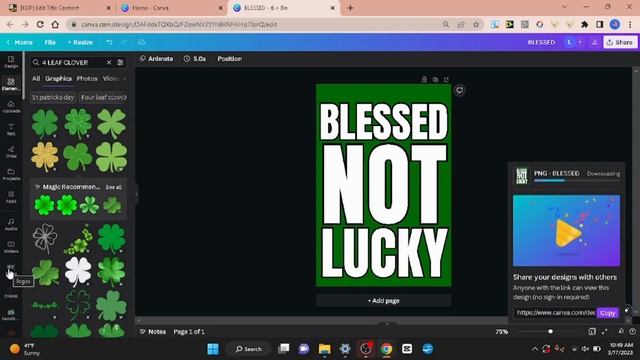Adjust the zoom slider handle
Screen dimensions: 640x360
click(x=550, y=331)
